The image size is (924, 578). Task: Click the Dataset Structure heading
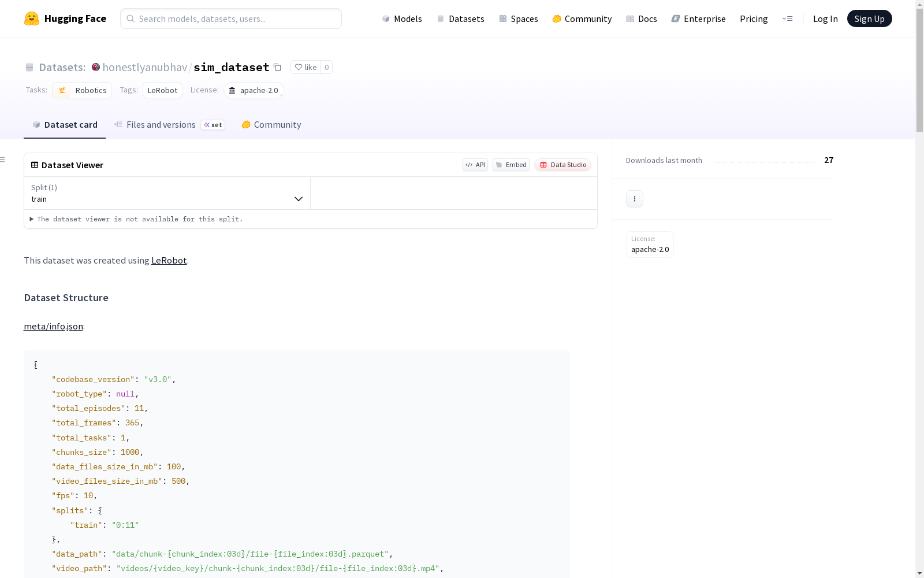(x=66, y=298)
